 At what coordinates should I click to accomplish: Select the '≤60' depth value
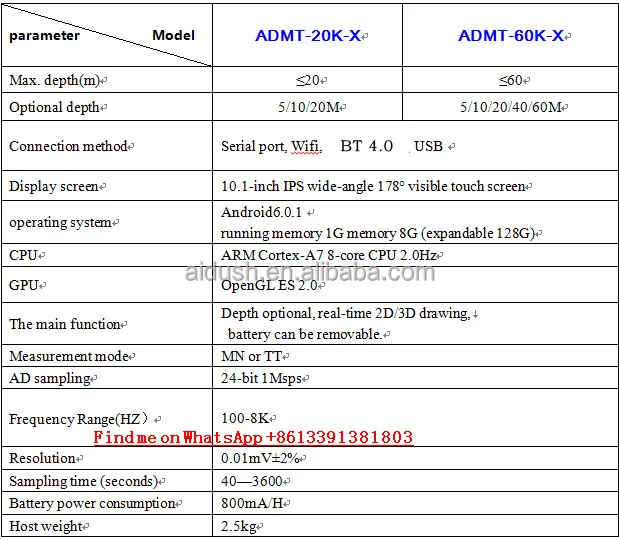coord(510,80)
